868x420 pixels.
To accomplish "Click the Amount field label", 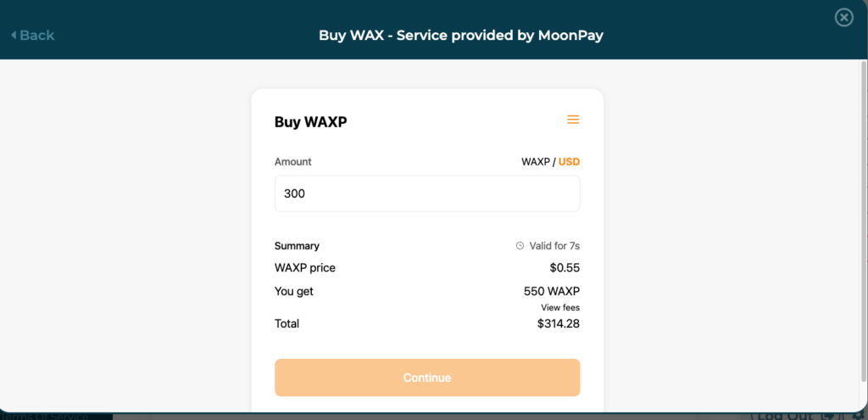I will [293, 161].
